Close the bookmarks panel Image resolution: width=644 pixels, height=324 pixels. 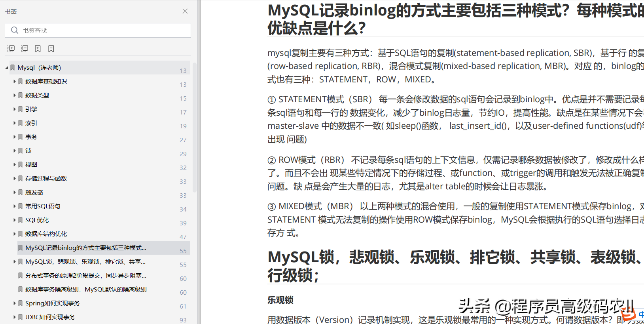(185, 11)
